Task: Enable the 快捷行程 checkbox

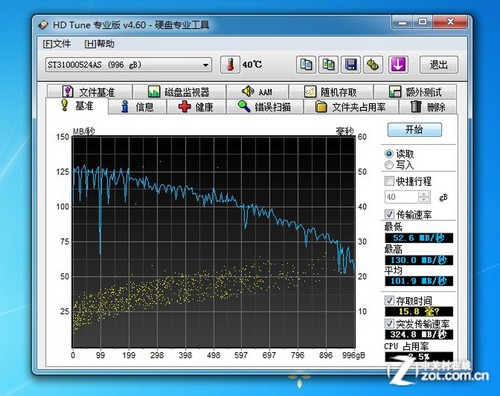Action: pos(389,181)
